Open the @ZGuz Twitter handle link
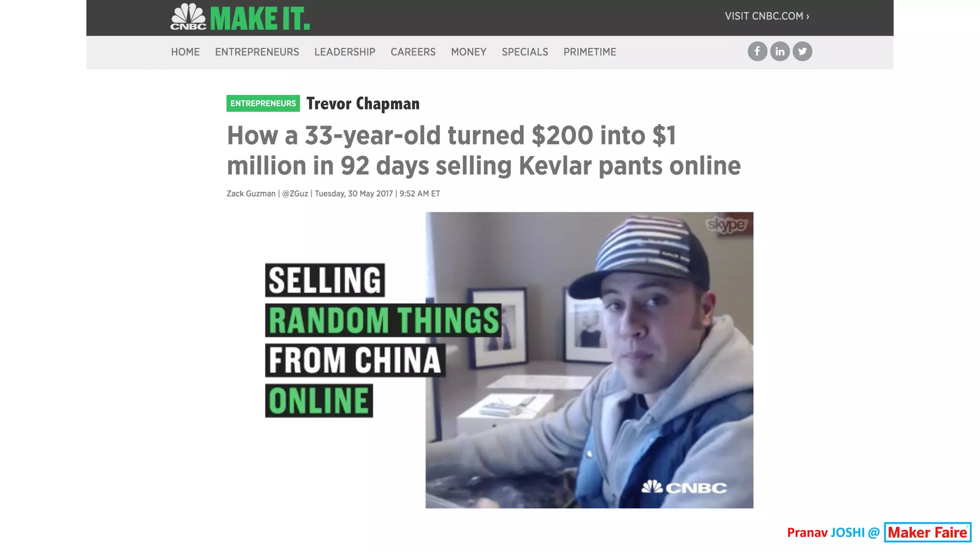 coord(295,194)
